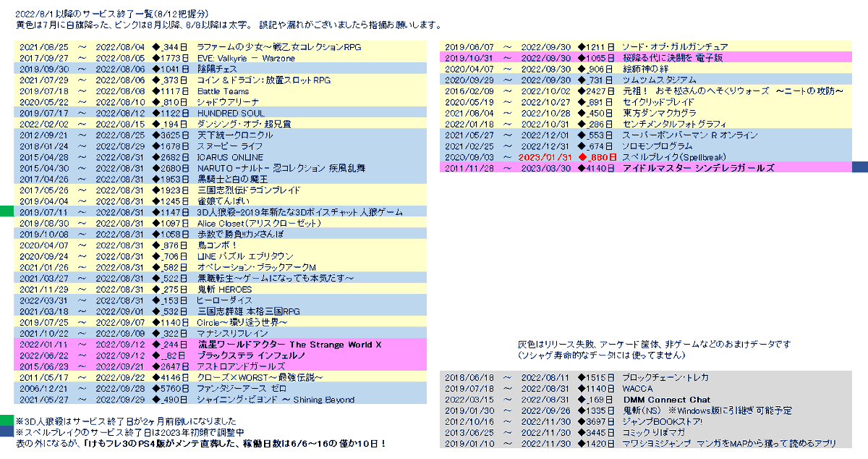Select the '三国志群雄 本格三国RPG' title

point(248,311)
